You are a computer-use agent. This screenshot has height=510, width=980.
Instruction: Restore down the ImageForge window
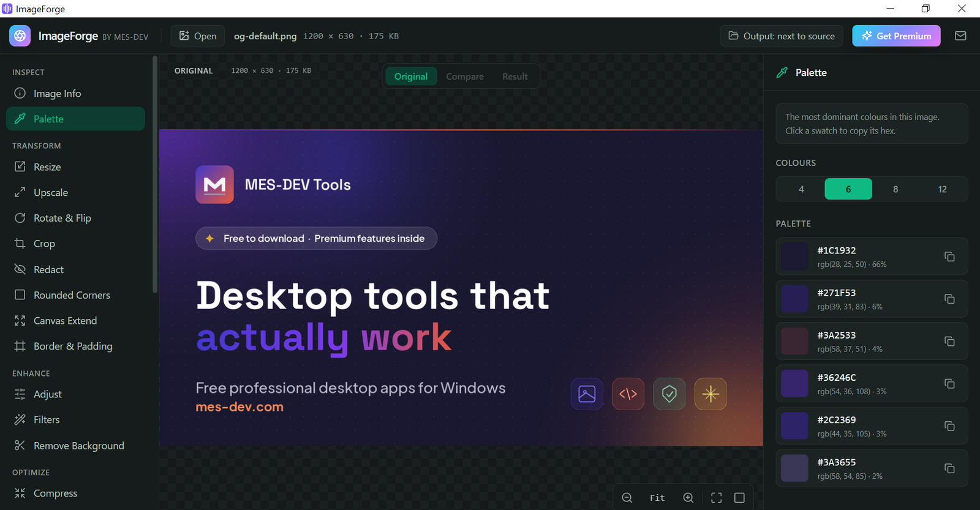click(x=925, y=9)
